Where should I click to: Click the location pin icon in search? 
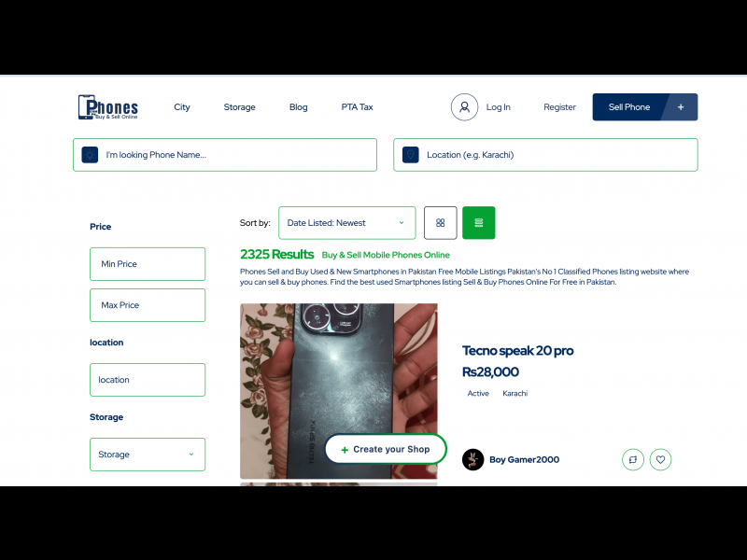pyautogui.click(x=410, y=155)
